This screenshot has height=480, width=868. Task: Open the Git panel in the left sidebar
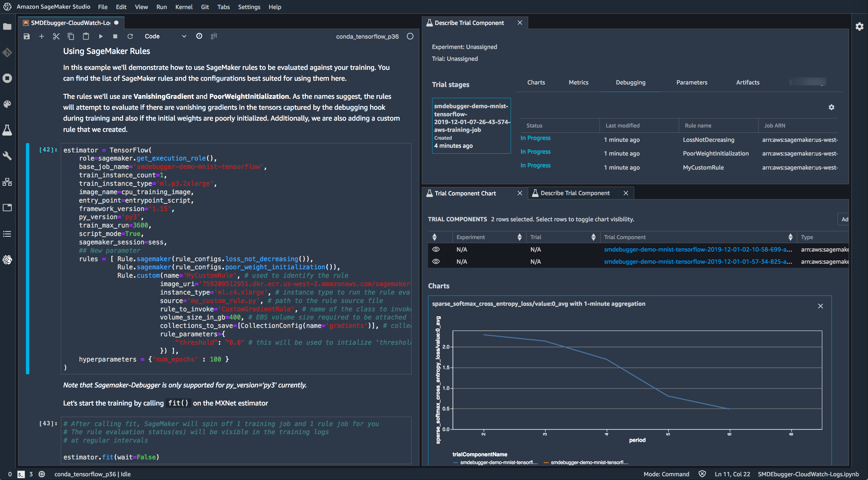click(x=7, y=53)
